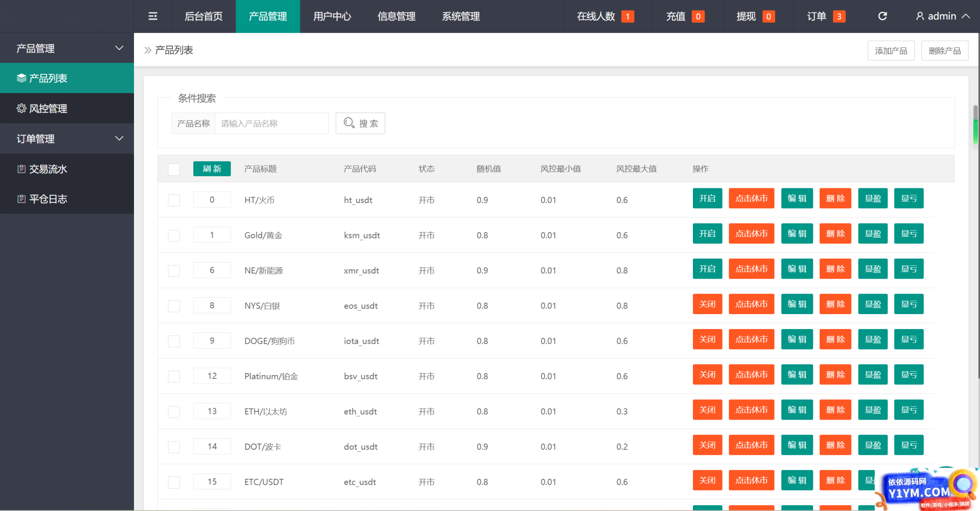980x511 pixels.
Task: Click the 充值 badge showing 0
Action: point(698,17)
